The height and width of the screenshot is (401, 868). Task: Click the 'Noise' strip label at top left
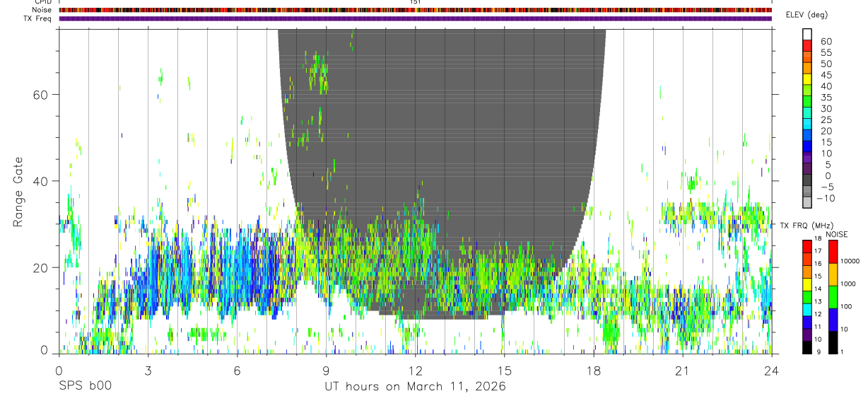pos(43,10)
